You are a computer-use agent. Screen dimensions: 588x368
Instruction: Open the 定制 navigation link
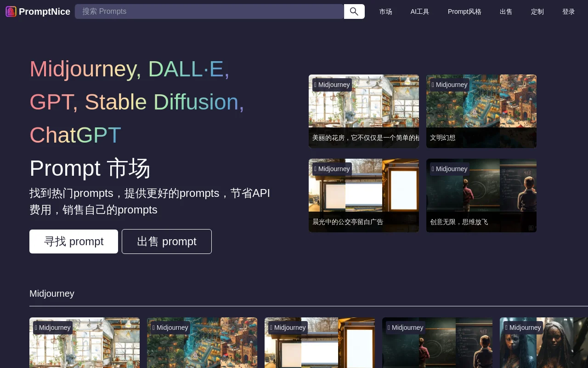pos(537,11)
